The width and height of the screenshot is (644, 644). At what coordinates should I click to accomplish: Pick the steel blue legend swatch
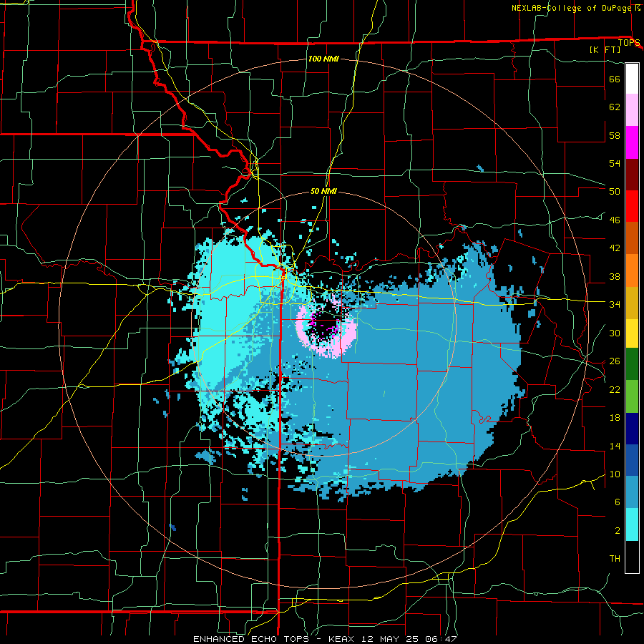coord(632,492)
